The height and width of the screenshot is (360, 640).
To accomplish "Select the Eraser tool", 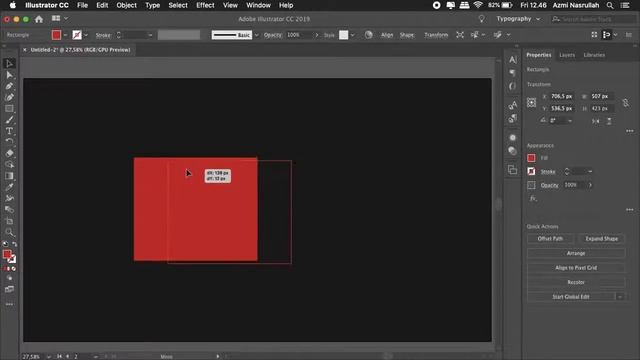I will pyautogui.click(x=9, y=153).
